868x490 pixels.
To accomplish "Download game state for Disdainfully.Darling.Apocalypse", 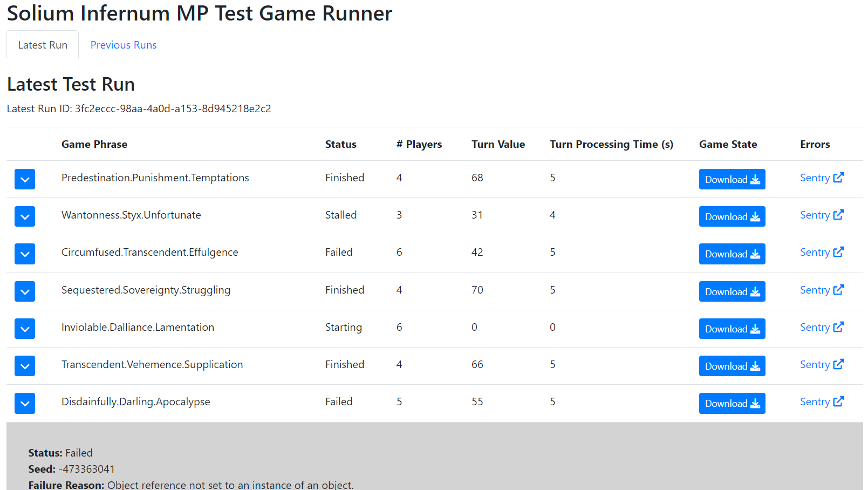I will click(732, 403).
